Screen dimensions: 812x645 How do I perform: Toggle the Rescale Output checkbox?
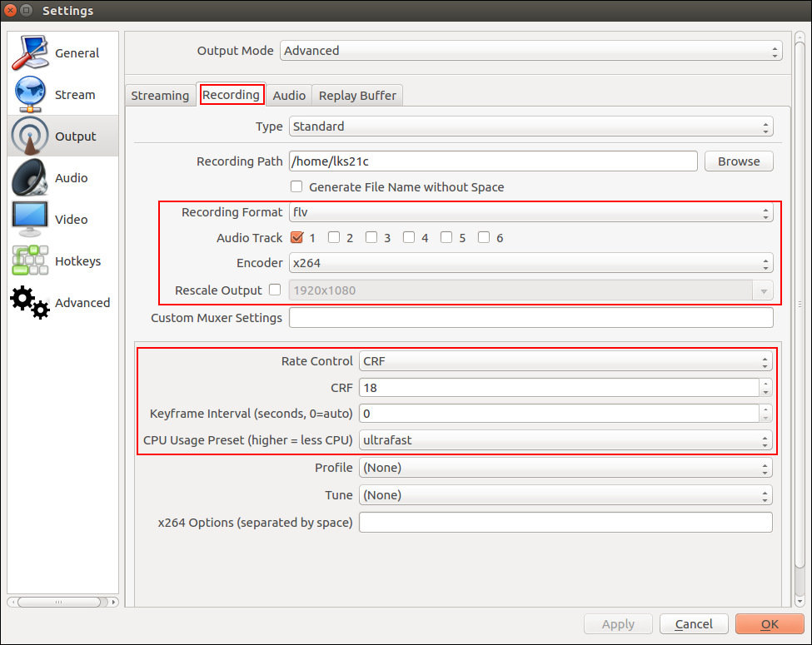point(275,290)
